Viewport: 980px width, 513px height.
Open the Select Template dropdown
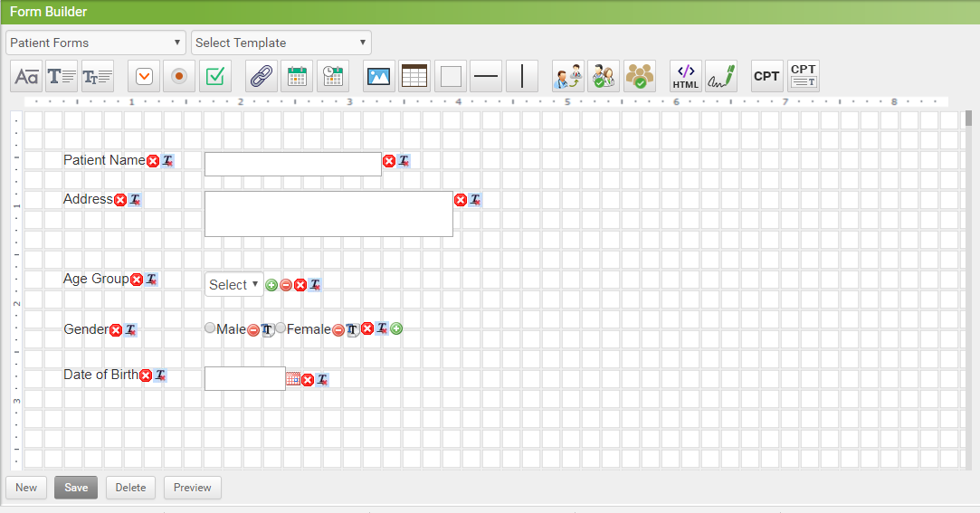point(281,43)
